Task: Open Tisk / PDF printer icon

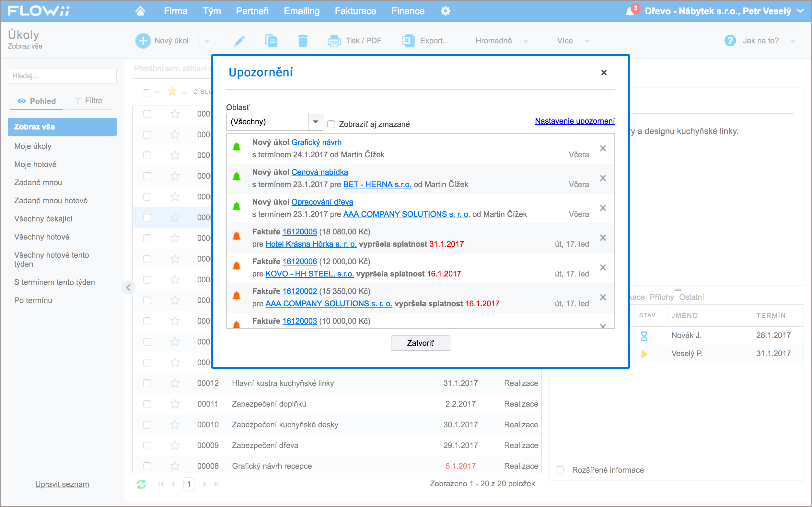Action: 334,41
